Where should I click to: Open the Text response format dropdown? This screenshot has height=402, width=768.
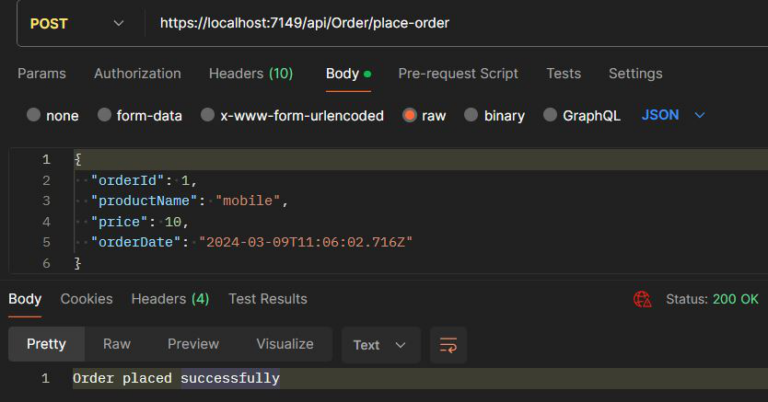380,345
